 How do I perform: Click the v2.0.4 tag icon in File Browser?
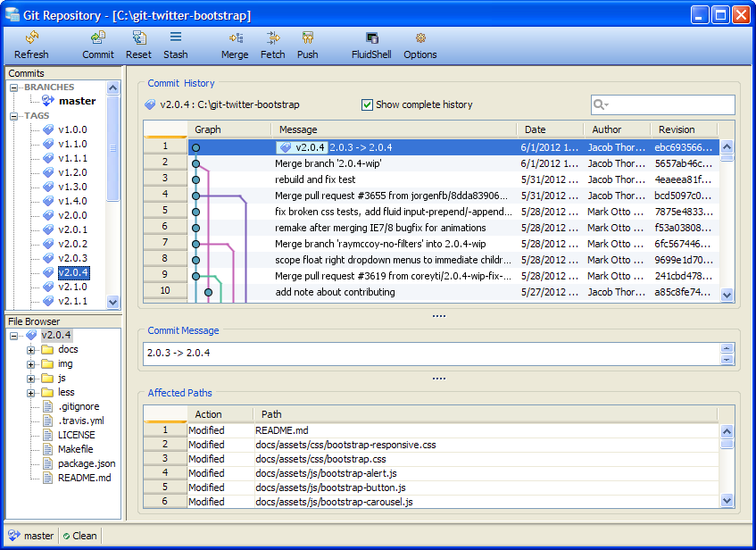[31, 335]
